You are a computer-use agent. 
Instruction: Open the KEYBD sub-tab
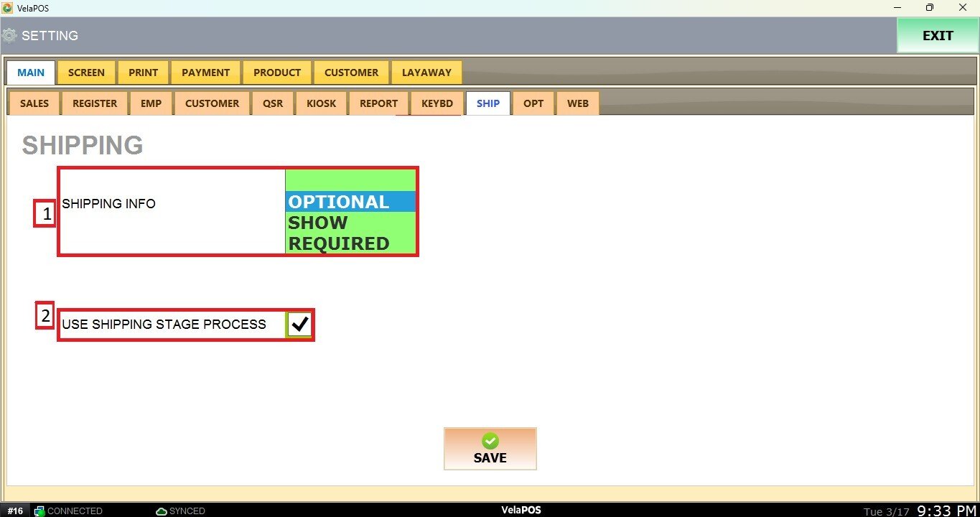tap(437, 103)
